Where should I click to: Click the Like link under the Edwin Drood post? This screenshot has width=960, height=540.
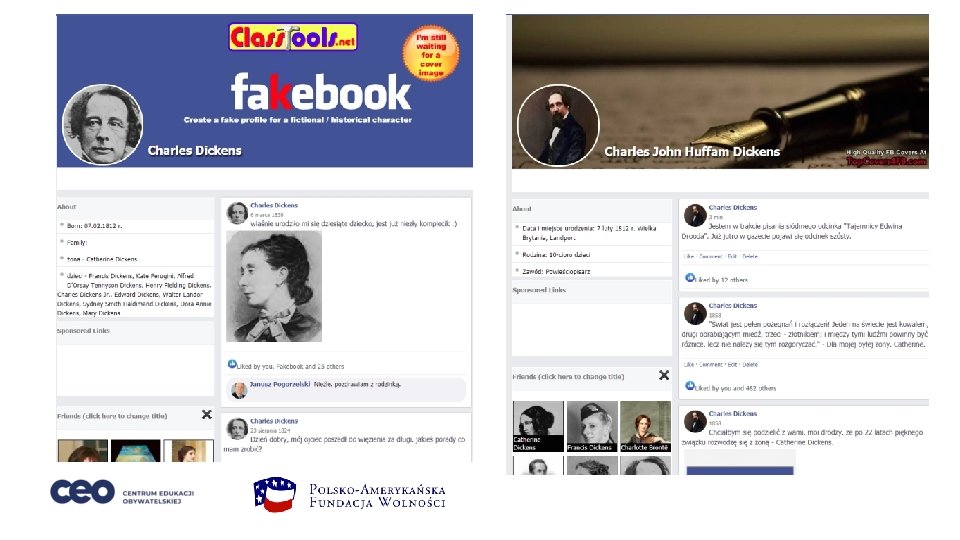[x=688, y=257]
